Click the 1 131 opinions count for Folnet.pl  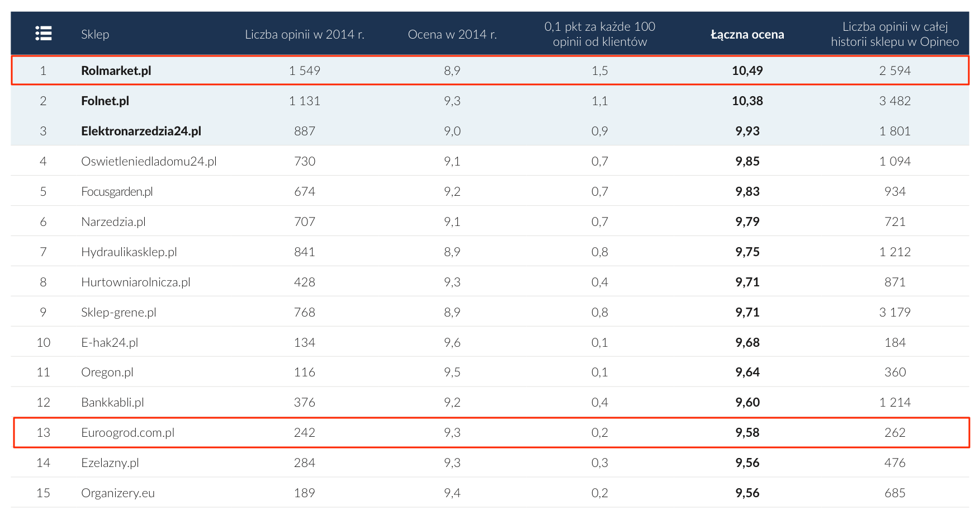(x=305, y=101)
